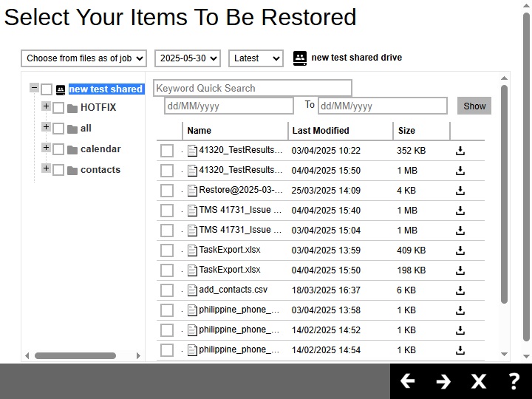Check the calendar folder checkbox
Image resolution: width=532 pixels, height=399 pixels.
[58, 149]
